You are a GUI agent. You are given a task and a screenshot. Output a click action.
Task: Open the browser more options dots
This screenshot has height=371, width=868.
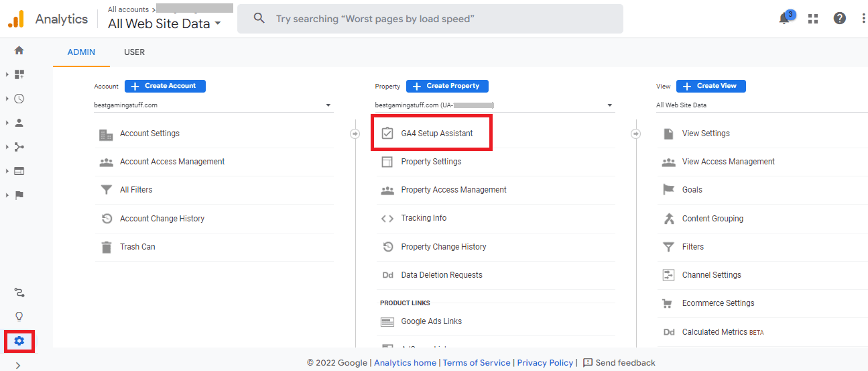tap(864, 19)
